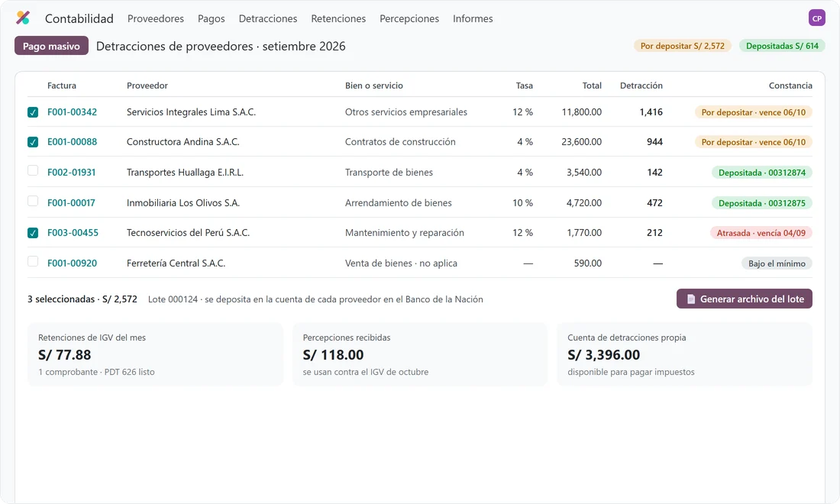This screenshot has height=504, width=840.
Task: Click Transporte de bienes cell
Action: [x=389, y=173]
